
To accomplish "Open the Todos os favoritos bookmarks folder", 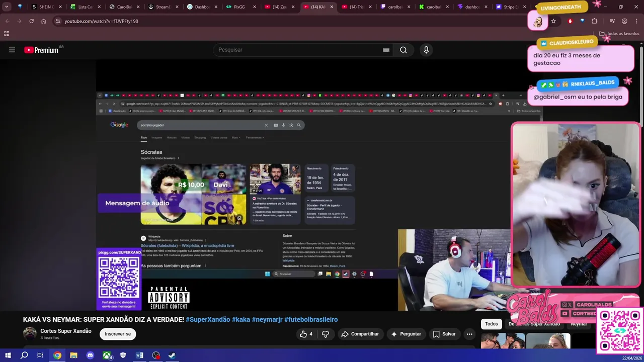I will point(619,34).
